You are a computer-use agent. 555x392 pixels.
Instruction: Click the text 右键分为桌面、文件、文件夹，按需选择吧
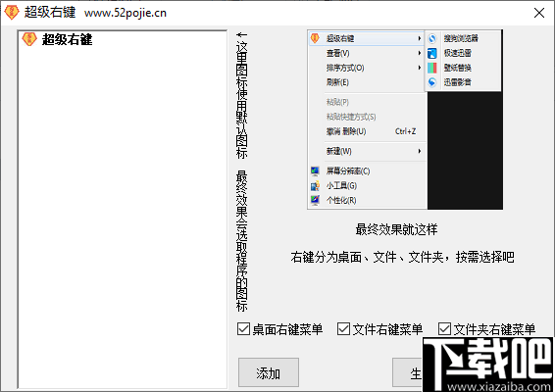point(402,257)
